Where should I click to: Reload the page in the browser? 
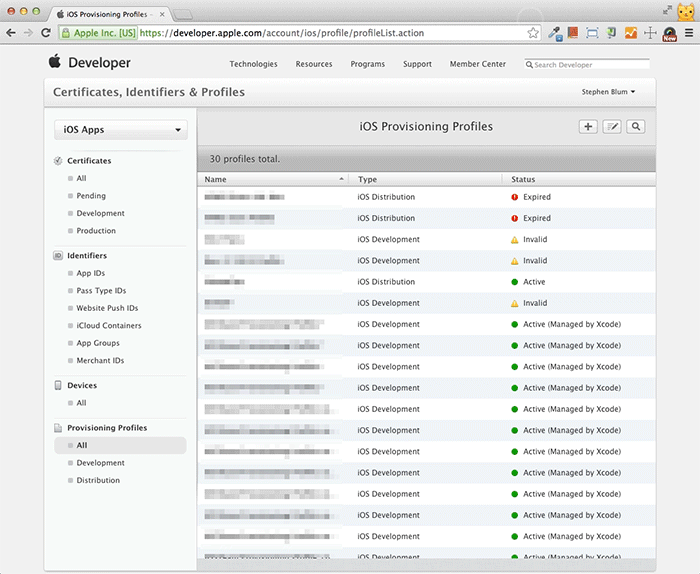pos(46,33)
